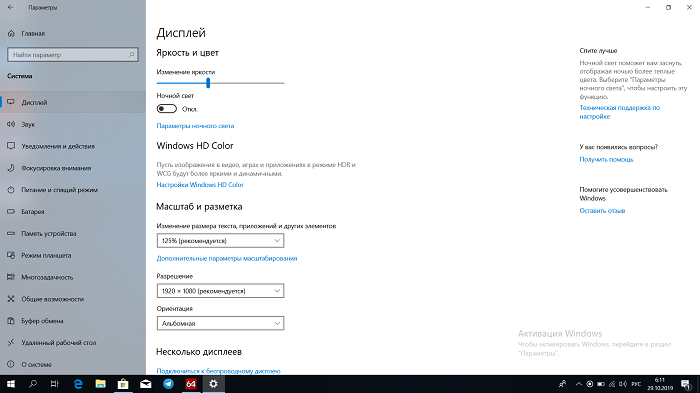
Task: Select the Многозадачность icon in sidebar
Action: (x=11, y=277)
